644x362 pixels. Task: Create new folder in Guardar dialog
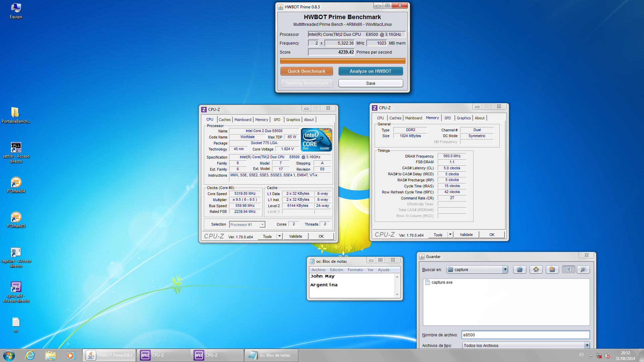click(x=552, y=269)
